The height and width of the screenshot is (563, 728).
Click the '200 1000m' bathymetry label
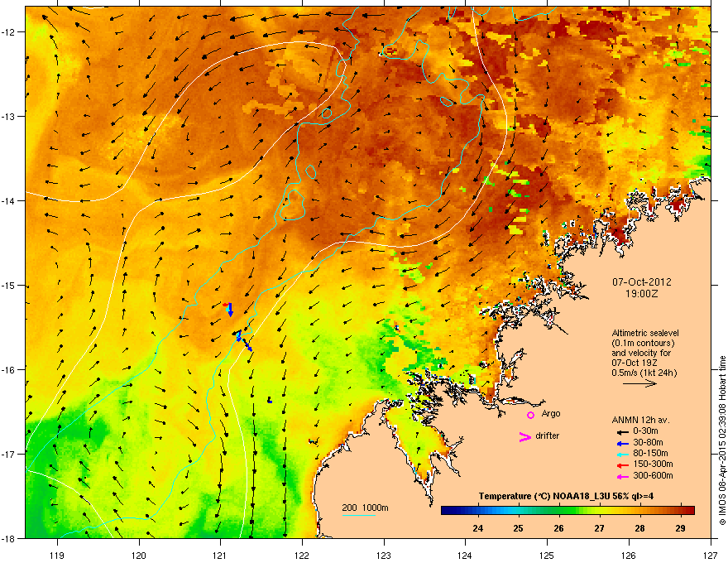tap(365, 508)
